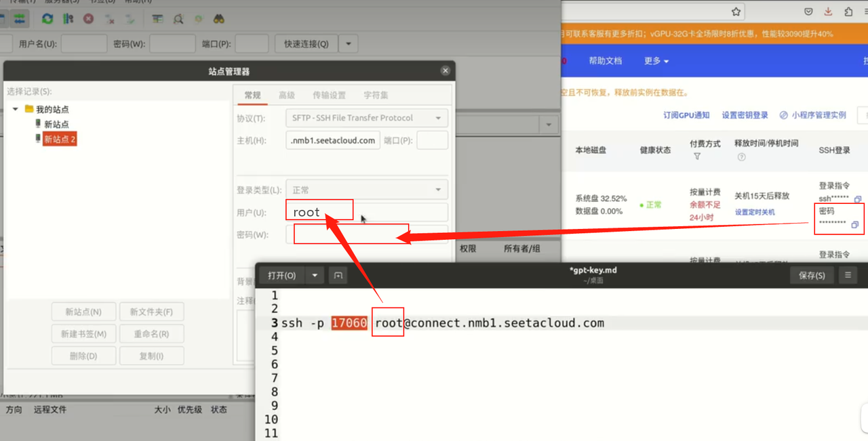Click 新建书签(M) button
This screenshot has height=441, width=868.
[x=83, y=334]
